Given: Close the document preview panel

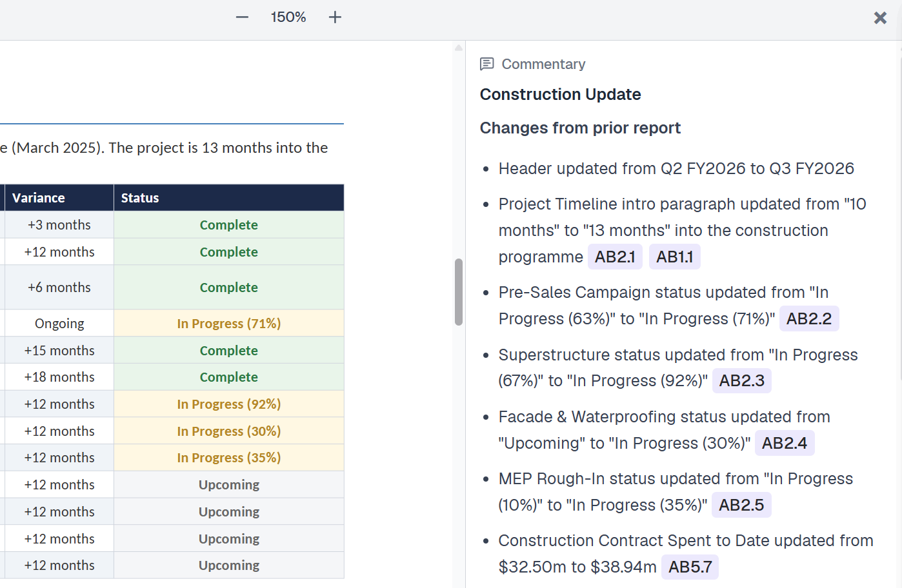Looking at the screenshot, I should 880,18.
